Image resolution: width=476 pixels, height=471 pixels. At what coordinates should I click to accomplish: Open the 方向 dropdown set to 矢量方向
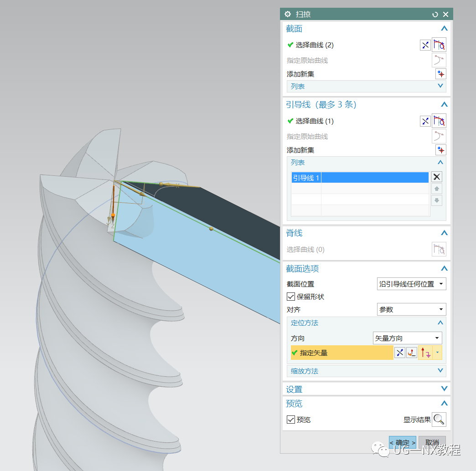click(x=407, y=338)
